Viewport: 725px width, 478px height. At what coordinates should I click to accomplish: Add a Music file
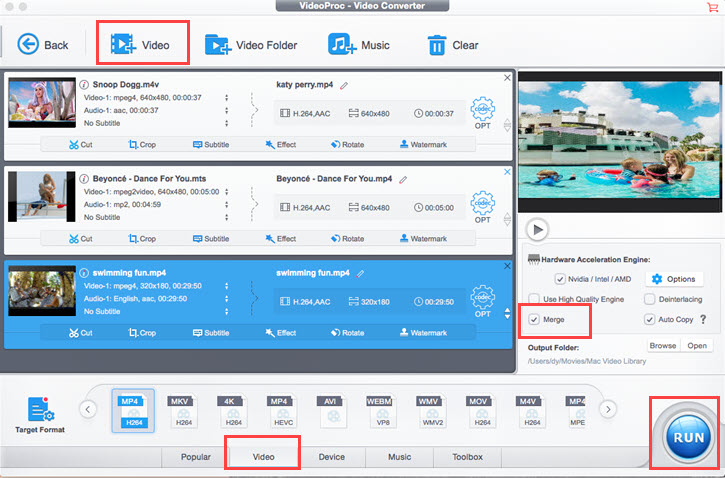coord(359,45)
